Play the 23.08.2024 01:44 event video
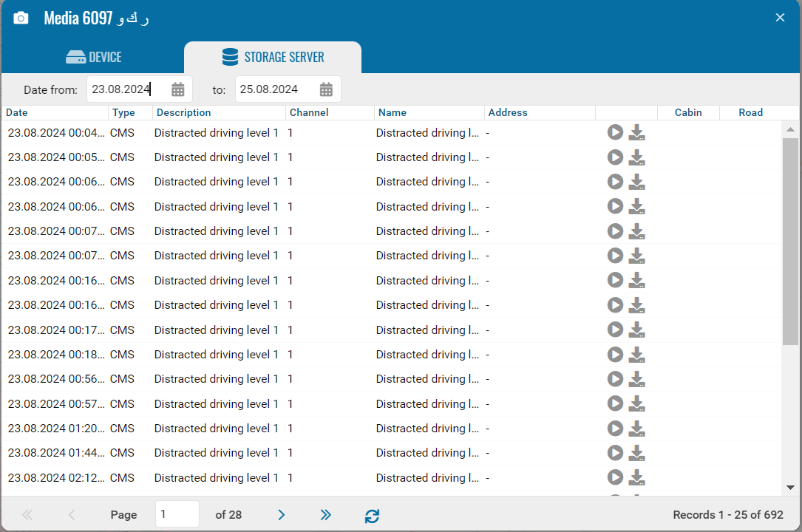 (615, 453)
